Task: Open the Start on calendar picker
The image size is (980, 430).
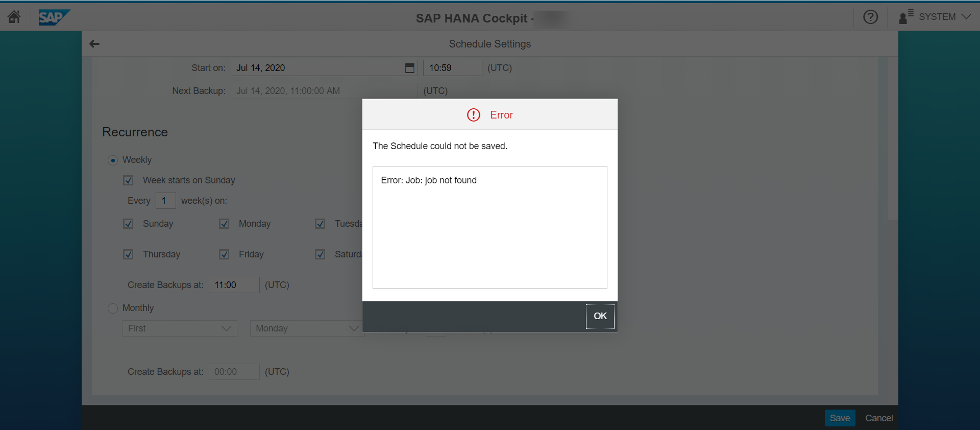Action: coord(409,68)
